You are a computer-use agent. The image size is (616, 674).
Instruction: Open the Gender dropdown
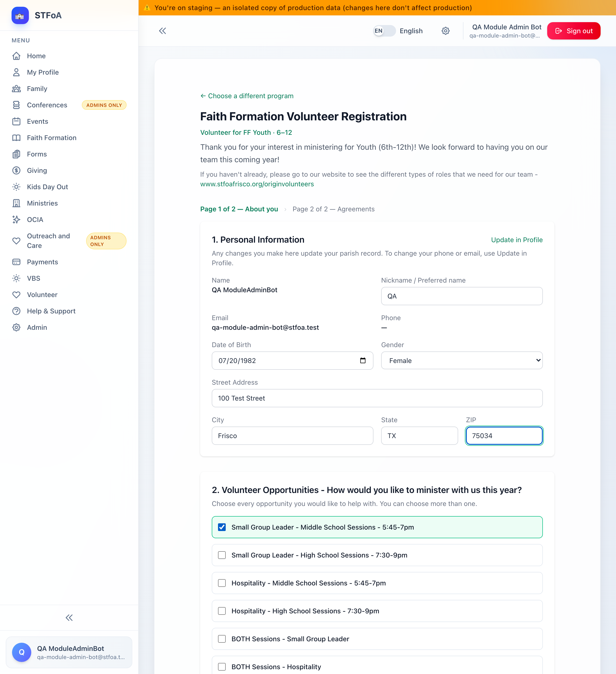coord(462,360)
